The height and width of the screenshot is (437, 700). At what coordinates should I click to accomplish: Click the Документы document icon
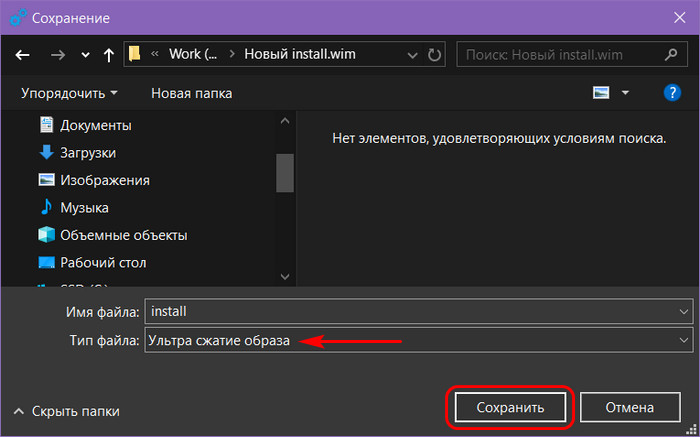click(46, 125)
